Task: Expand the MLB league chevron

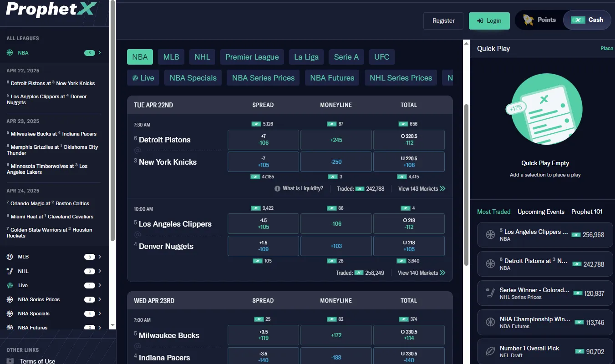Action: (x=100, y=257)
